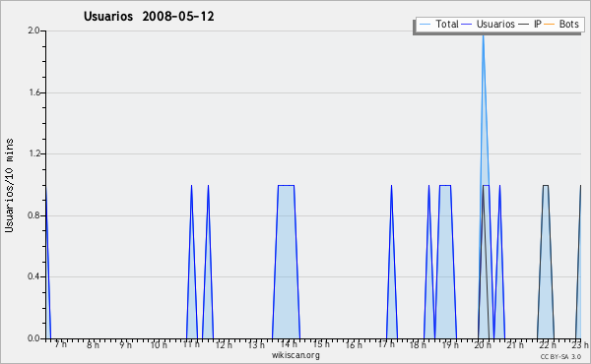
Task: Click the "12 h" x-axis label
Action: (x=224, y=344)
